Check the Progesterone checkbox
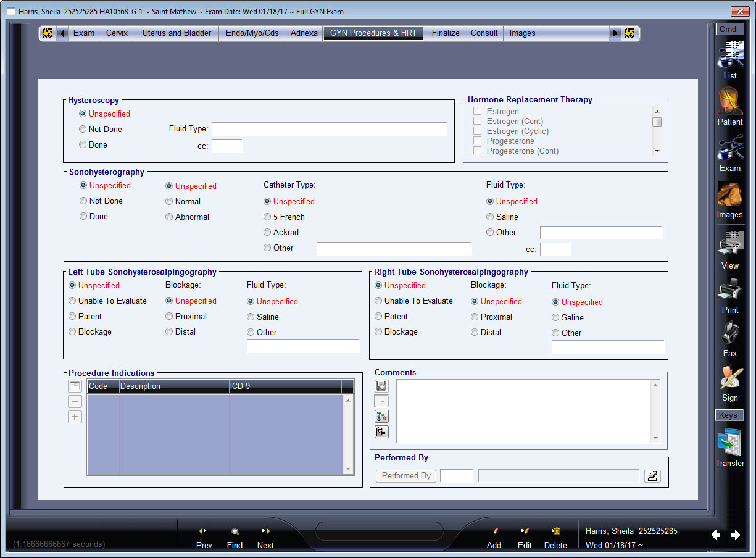The image size is (756, 558). [477, 141]
